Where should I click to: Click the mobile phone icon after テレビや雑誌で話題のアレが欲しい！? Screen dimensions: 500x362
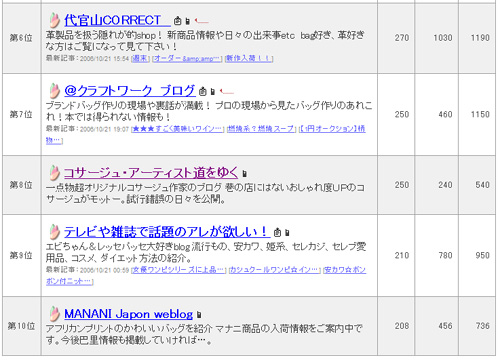pyautogui.click(x=287, y=233)
